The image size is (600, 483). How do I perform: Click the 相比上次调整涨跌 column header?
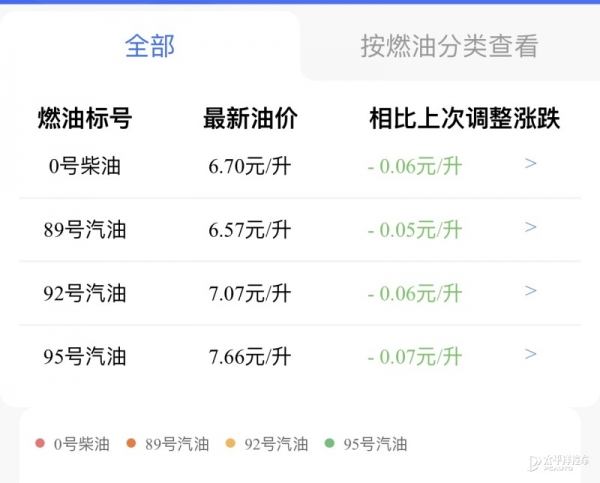(x=464, y=119)
